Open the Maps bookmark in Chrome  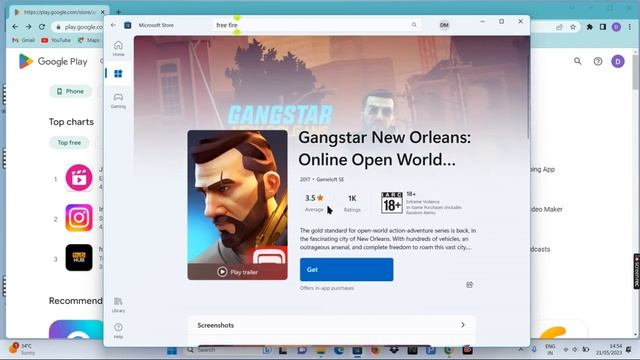pos(89,40)
